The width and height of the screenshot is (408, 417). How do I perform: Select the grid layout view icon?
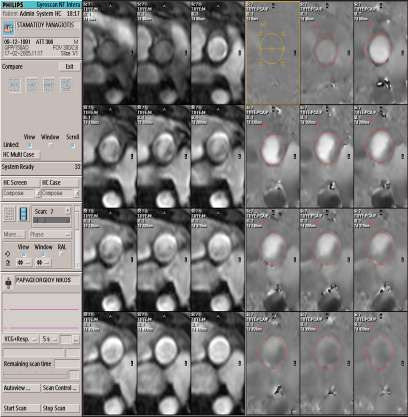tap(9, 214)
